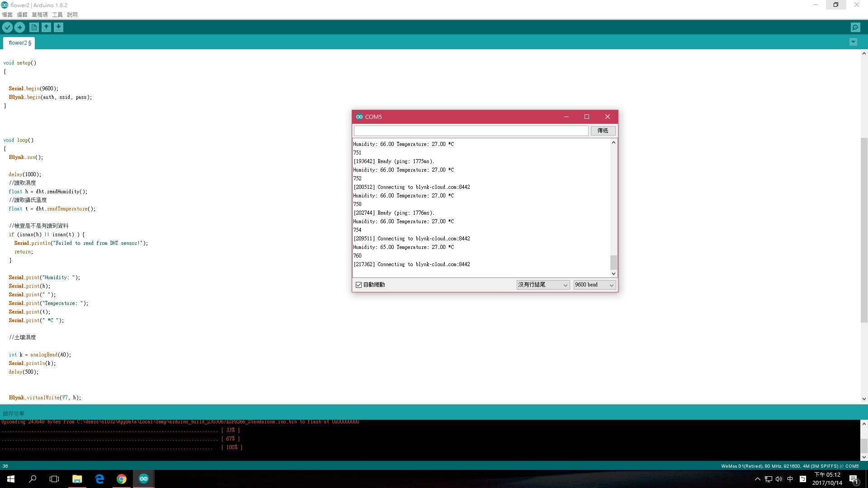
Task: Open the 檔案 menu
Action: 7,14
